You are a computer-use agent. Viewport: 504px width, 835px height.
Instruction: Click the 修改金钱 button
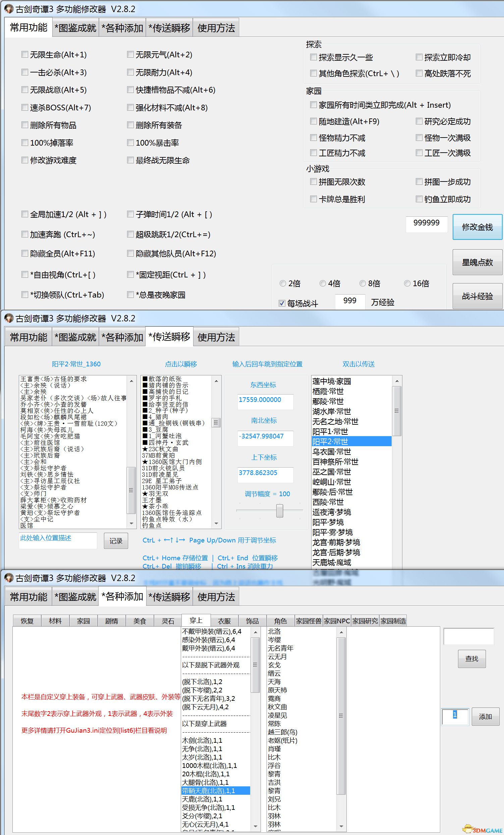[477, 227]
